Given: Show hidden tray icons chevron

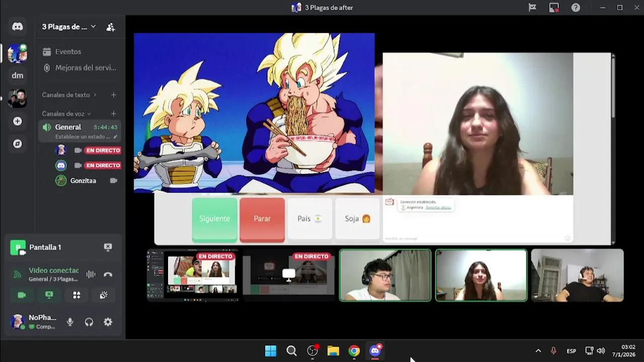Looking at the screenshot, I should tap(538, 351).
